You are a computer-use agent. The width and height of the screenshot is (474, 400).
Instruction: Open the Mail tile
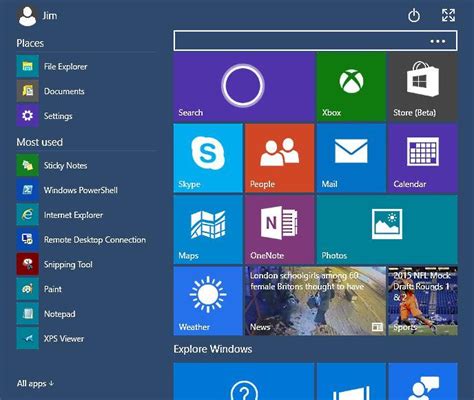(351, 158)
